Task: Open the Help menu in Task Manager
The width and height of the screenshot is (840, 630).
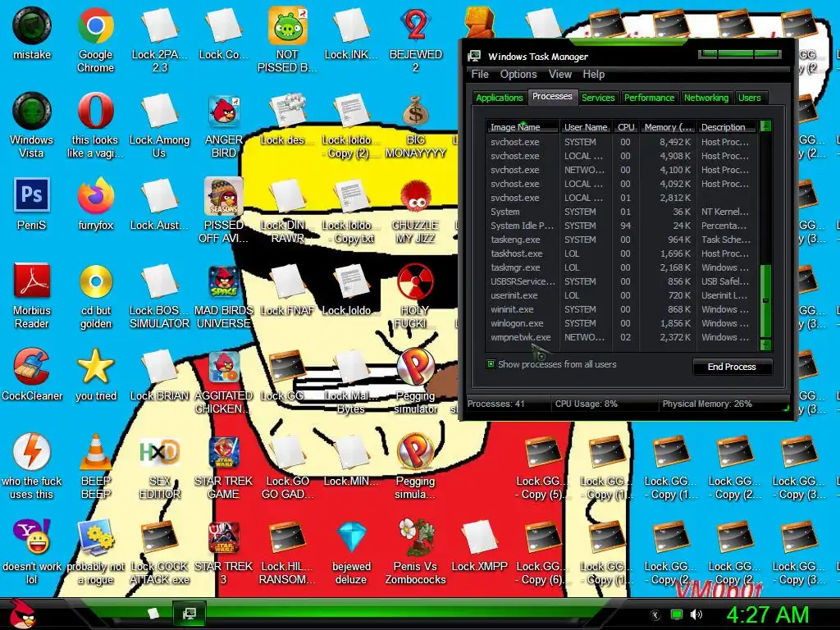Action: click(x=594, y=75)
